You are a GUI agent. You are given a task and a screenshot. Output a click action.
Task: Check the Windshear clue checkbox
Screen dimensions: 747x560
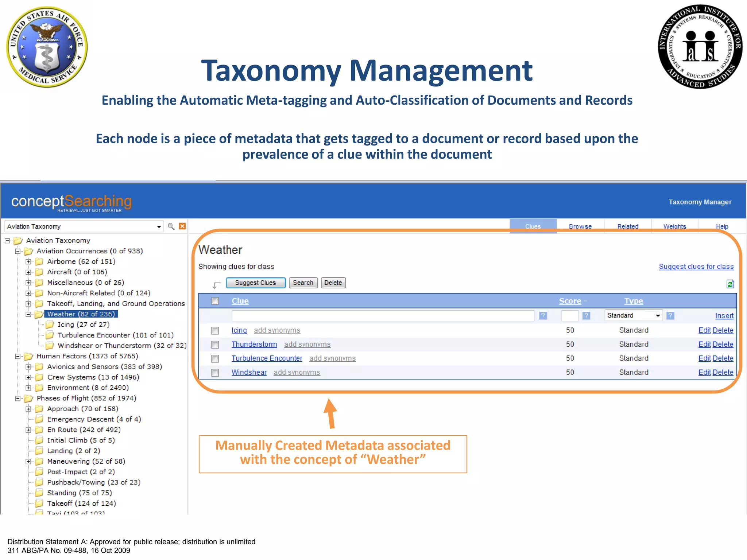pyautogui.click(x=215, y=373)
